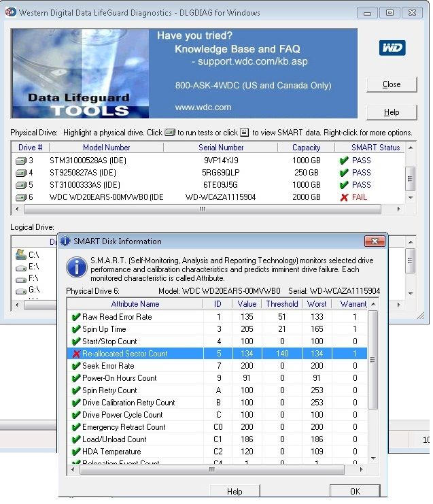Click threshold value 140

pos(282,354)
